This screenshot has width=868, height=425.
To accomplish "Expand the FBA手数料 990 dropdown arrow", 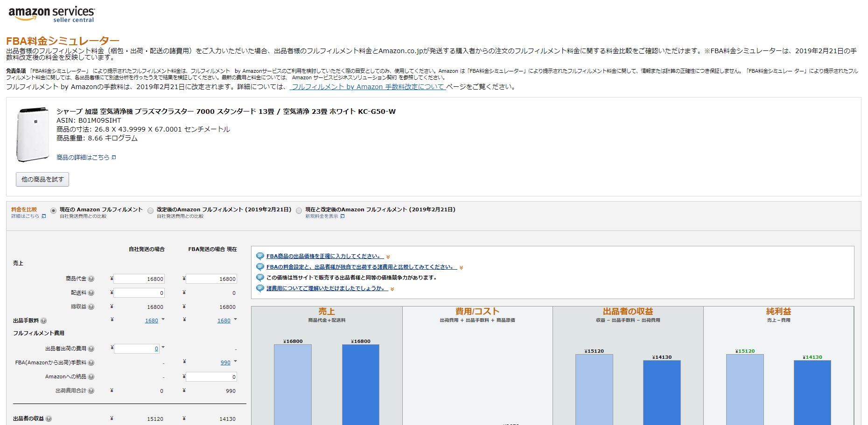I will click(x=235, y=362).
